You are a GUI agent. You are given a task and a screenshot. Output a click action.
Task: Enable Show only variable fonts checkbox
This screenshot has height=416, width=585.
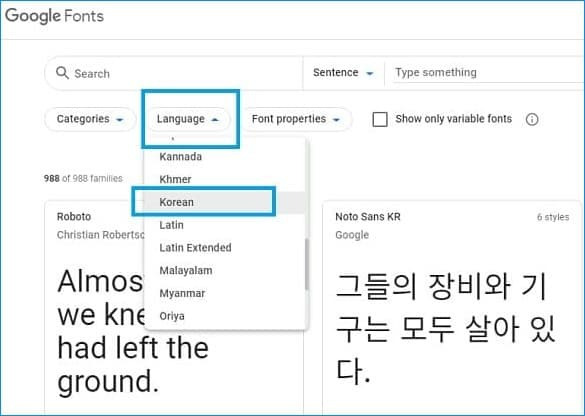point(380,119)
